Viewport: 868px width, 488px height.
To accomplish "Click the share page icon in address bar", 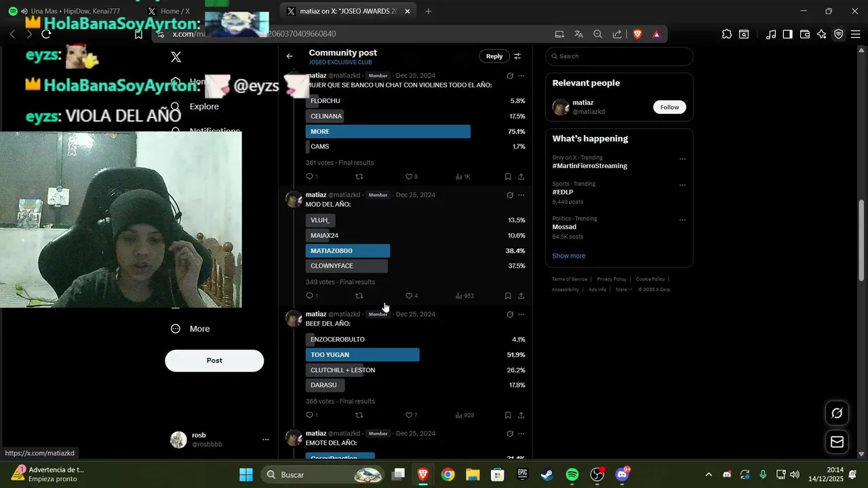I will point(617,34).
